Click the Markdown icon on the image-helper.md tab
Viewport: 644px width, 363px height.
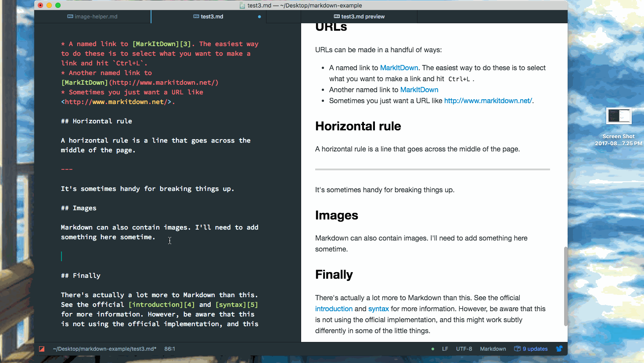click(70, 16)
